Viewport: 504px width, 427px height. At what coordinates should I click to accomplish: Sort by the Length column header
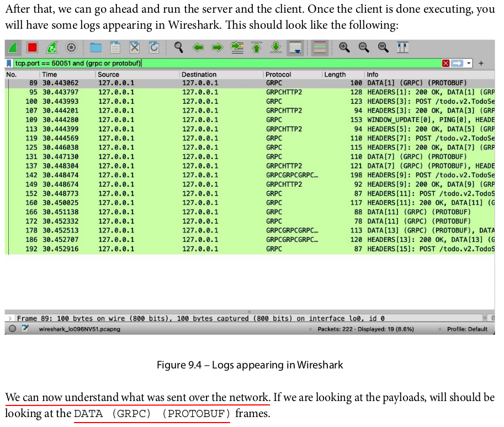point(343,75)
